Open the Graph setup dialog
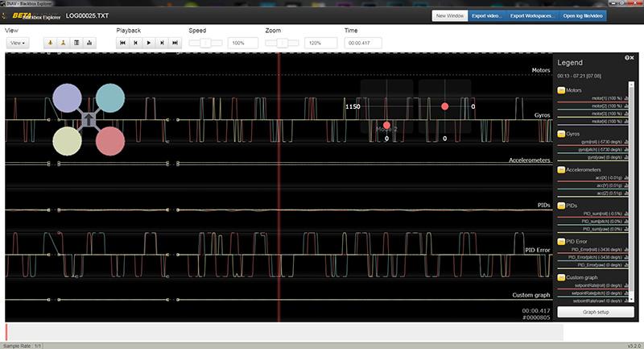The image size is (644, 349). 596,312
